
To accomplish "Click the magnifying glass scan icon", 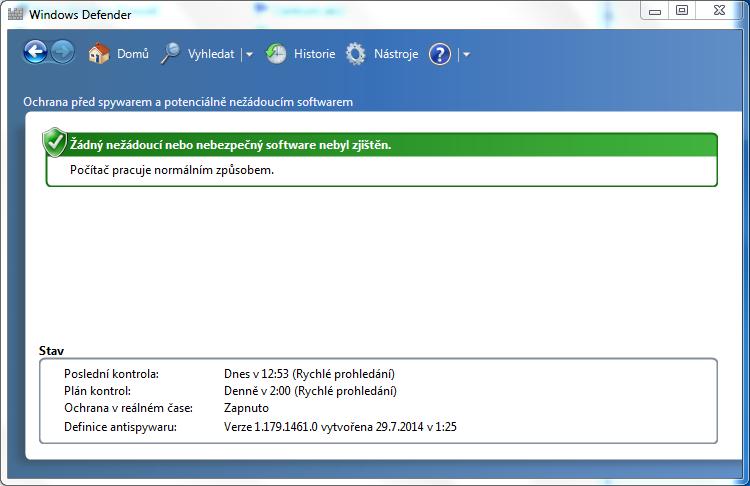I will [x=170, y=53].
